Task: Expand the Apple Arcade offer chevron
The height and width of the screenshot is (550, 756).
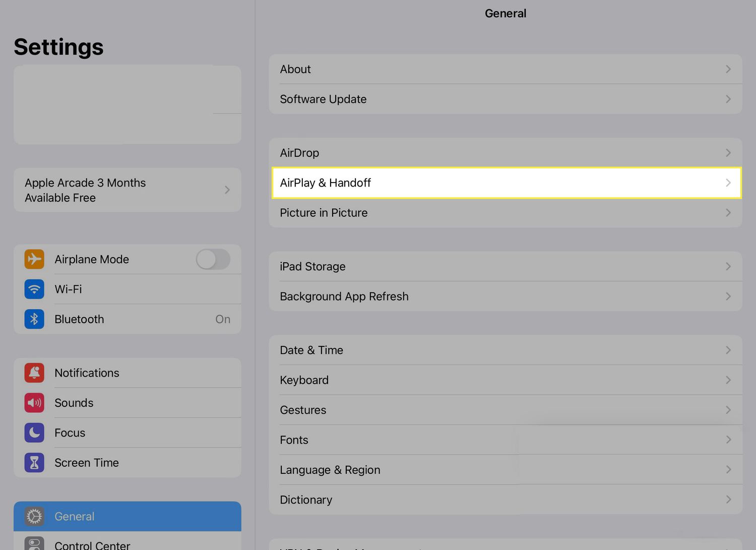Action: (x=227, y=190)
